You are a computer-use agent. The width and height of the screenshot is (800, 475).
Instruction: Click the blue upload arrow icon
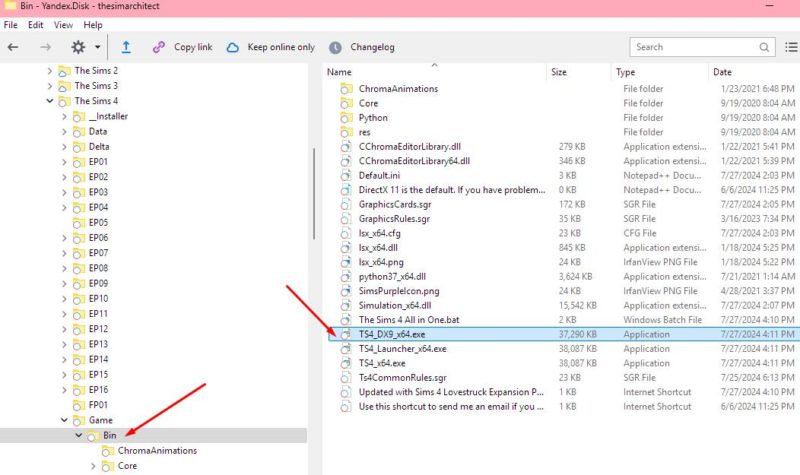click(126, 47)
